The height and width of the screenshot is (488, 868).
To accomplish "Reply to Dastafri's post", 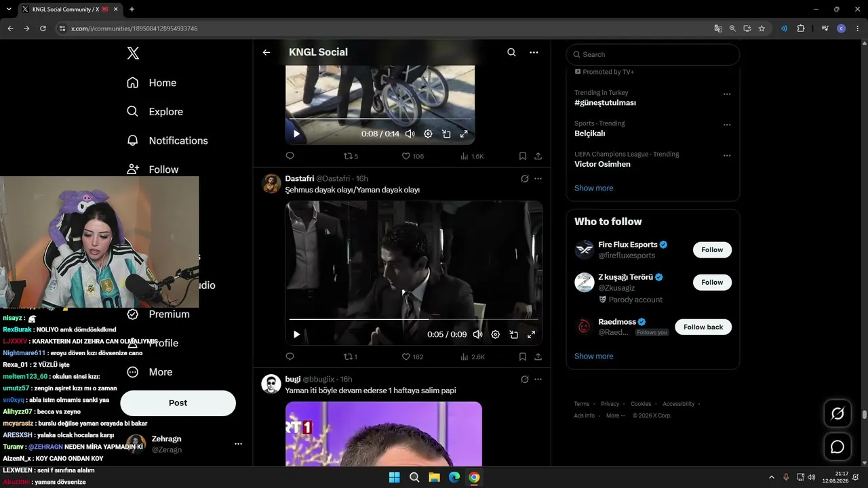I will click(x=290, y=357).
